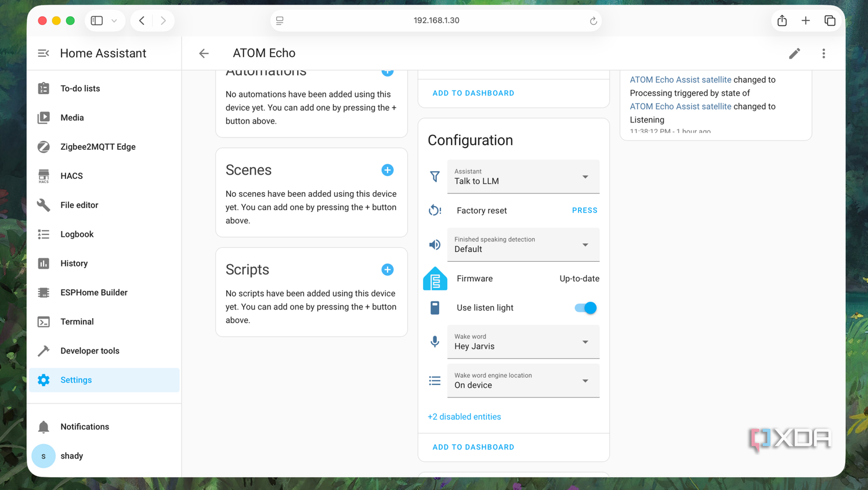
Task: Open the Assistant Talk to LLM dropdown
Action: coord(523,176)
